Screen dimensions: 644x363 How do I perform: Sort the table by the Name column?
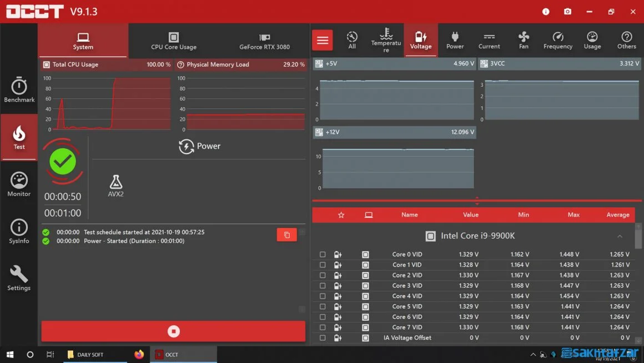(x=410, y=215)
